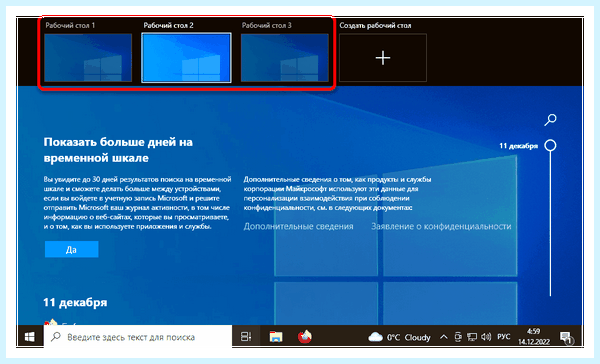This screenshot has width=600, height=364.
Task: Open the network status tray icon
Action: coord(472,337)
